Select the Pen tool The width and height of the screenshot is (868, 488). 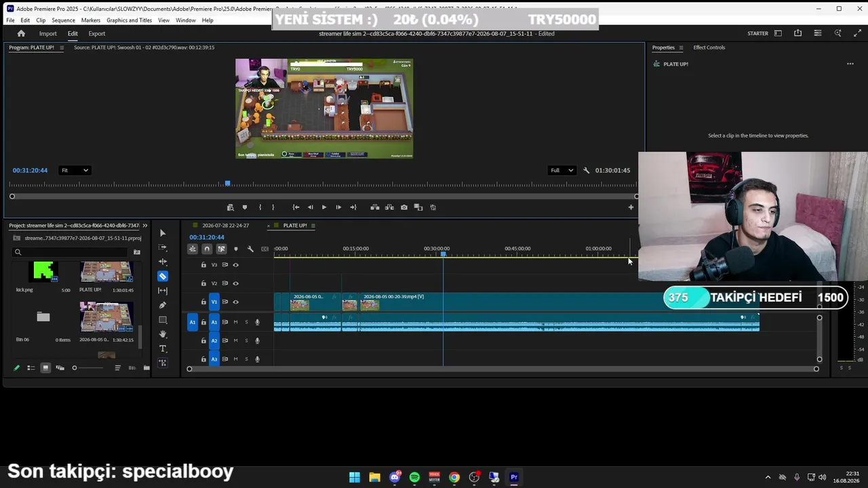click(x=163, y=305)
